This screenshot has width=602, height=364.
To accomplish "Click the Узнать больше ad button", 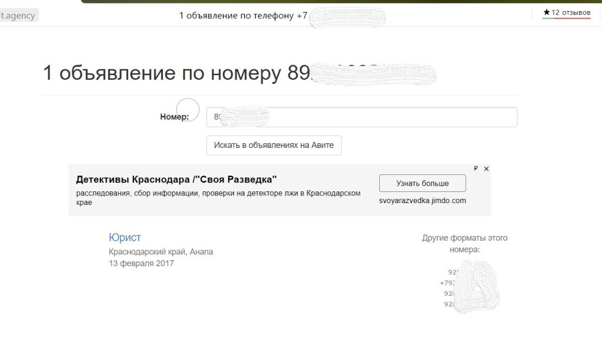I will 422,183.
